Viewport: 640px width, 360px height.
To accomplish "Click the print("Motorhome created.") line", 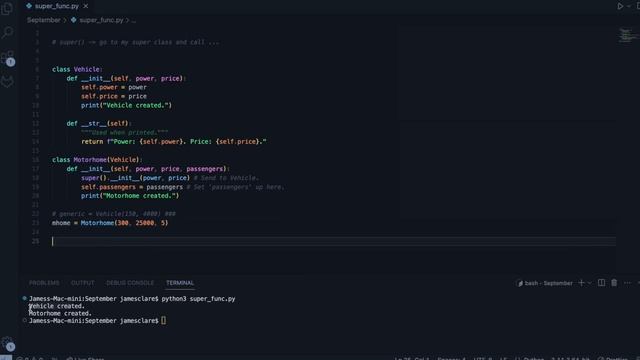I will 130,196.
